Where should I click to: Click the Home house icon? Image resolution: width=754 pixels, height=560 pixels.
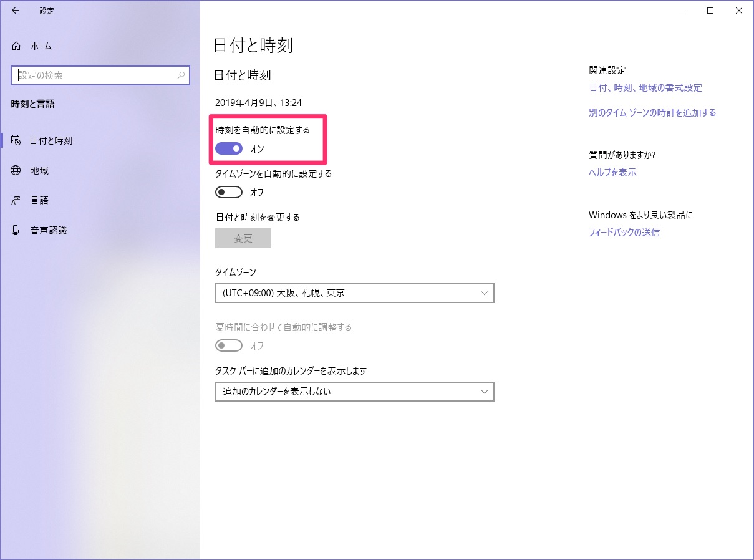click(16, 46)
